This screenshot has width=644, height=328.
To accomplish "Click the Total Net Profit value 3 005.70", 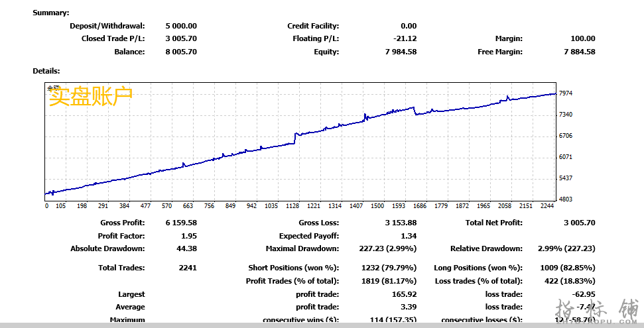I will click(x=579, y=223).
